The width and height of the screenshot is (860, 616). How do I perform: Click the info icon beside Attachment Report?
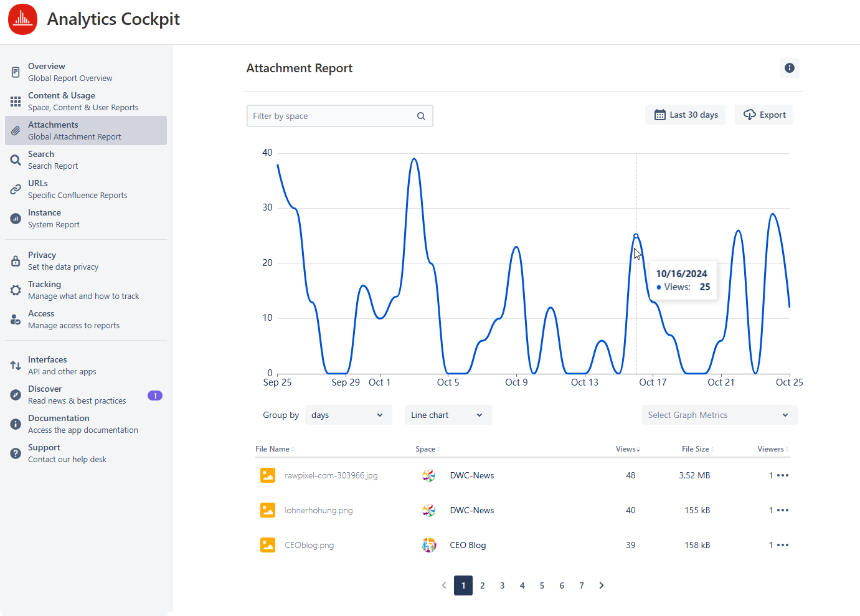tap(789, 68)
